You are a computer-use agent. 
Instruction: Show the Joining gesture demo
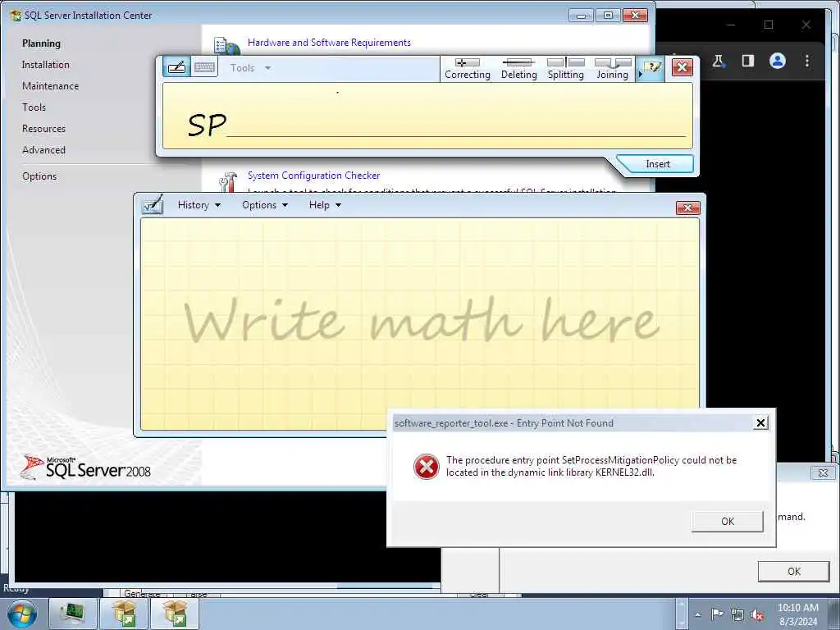click(x=612, y=69)
